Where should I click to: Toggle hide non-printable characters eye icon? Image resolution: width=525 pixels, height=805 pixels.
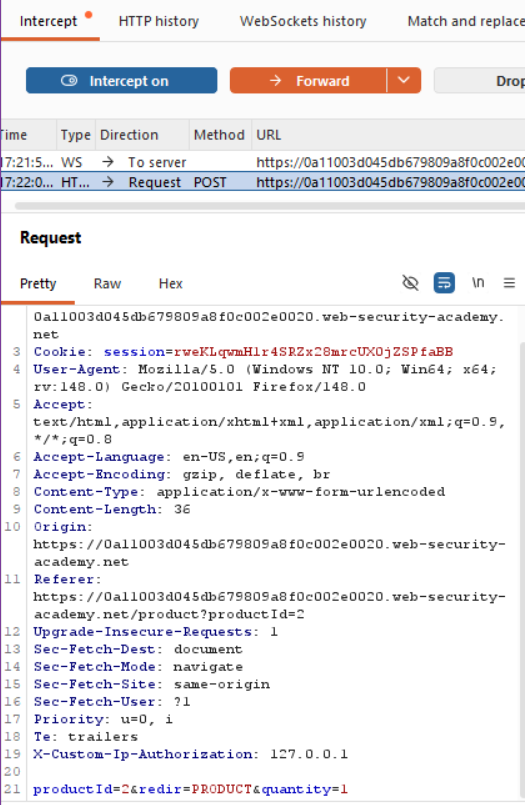click(410, 283)
